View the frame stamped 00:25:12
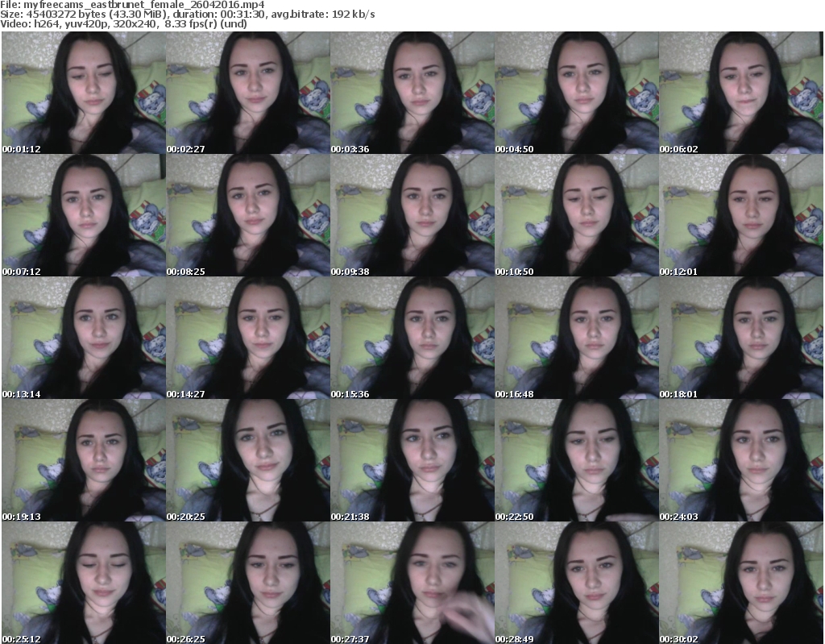Screen dimensions: 825x644 click(x=84, y=583)
